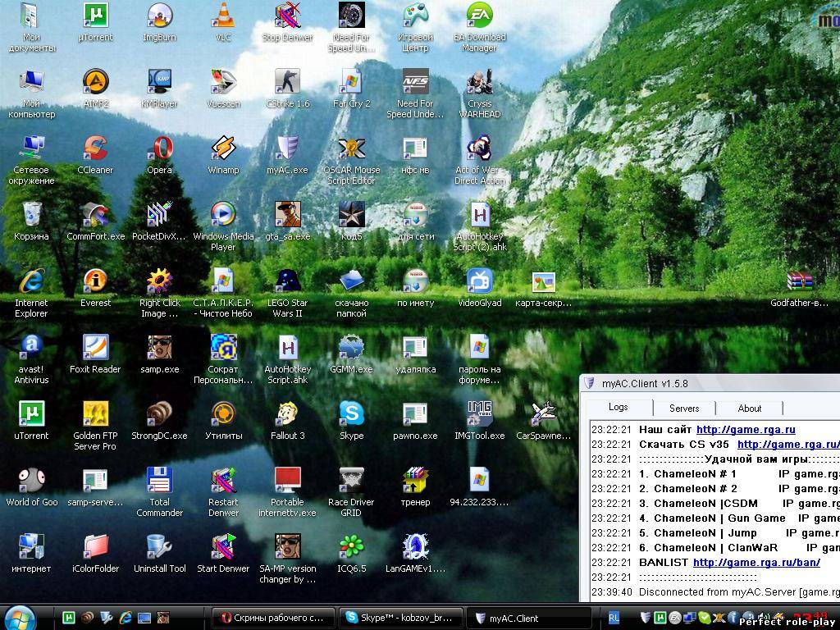This screenshot has height=630, width=840.
Task: Open Golden FTP Server Pro icon
Action: point(95,426)
